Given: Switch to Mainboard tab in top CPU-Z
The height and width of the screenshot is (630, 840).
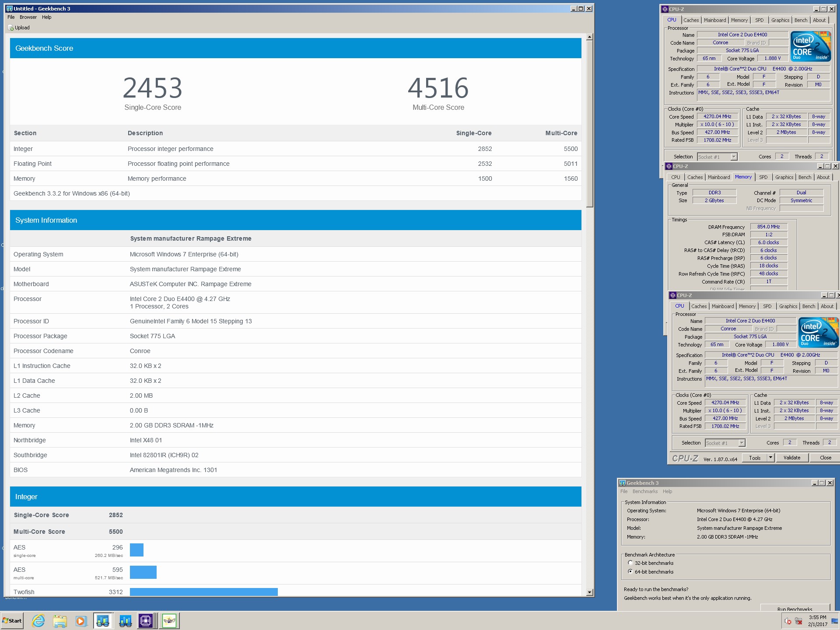Looking at the screenshot, I should point(715,20).
